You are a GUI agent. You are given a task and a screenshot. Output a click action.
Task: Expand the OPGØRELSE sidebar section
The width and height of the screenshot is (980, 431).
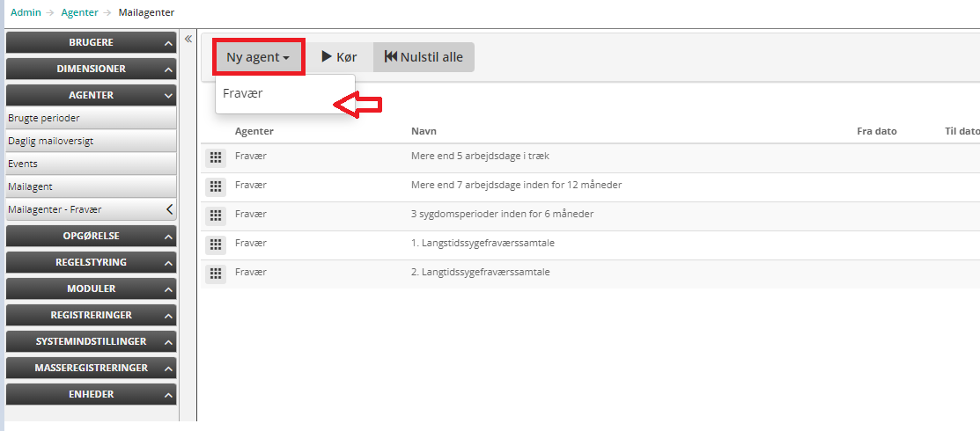pyautogui.click(x=91, y=236)
